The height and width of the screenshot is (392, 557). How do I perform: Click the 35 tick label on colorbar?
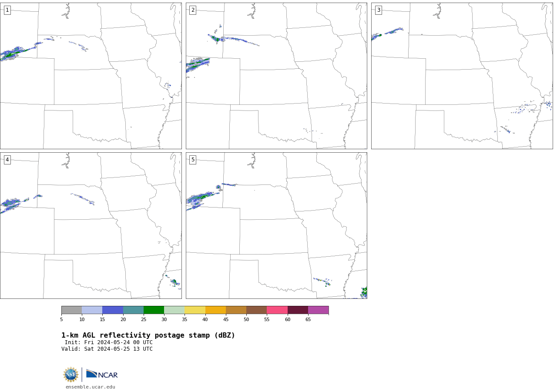coord(185,320)
